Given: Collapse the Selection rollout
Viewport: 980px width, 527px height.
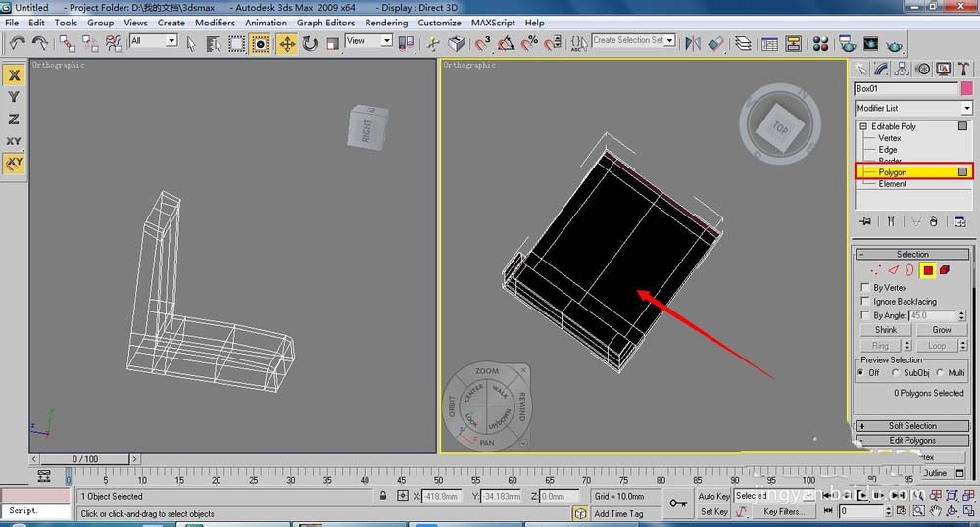Looking at the screenshot, I should 912,254.
